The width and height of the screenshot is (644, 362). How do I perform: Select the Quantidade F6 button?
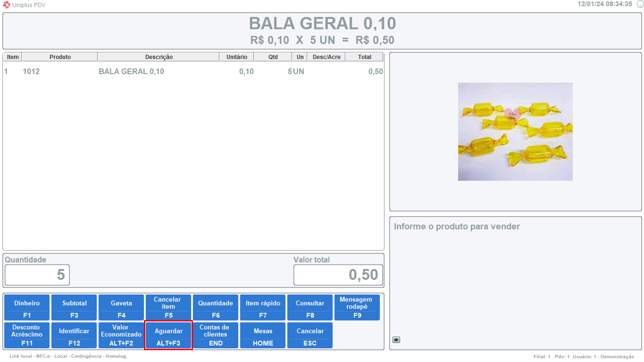click(216, 308)
